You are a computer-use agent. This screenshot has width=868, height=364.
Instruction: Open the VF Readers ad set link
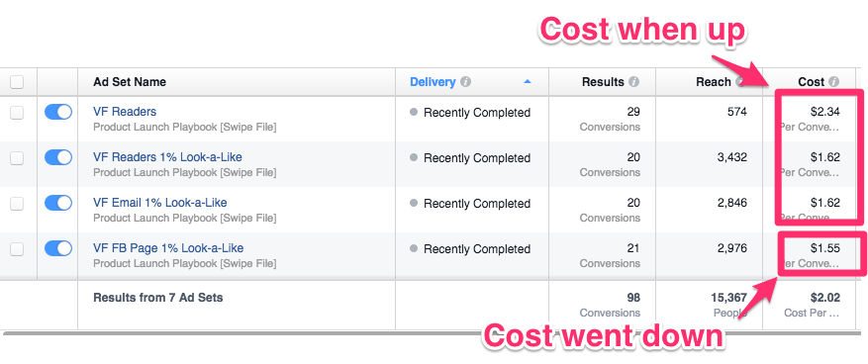[x=125, y=112]
